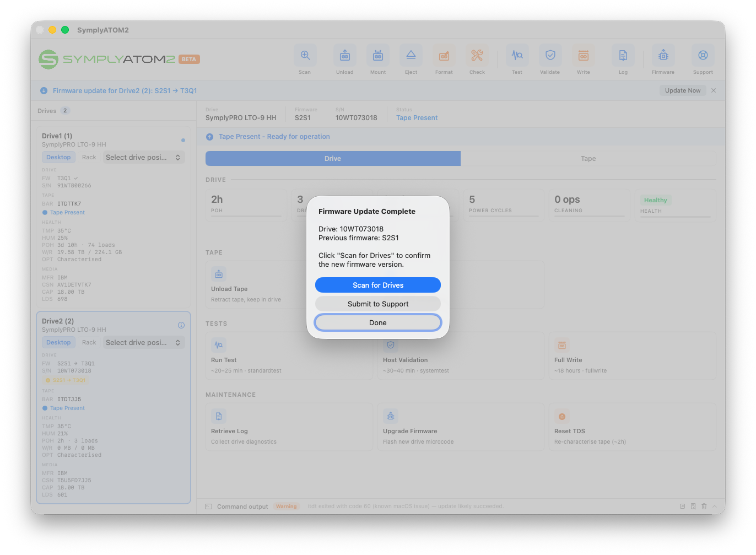Set Drive2 position to Rack
The height and width of the screenshot is (555, 756).
click(x=89, y=343)
